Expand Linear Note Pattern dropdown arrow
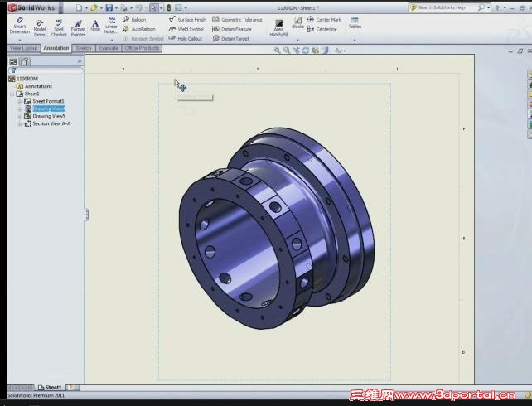The width and height of the screenshot is (532, 406). coord(112,40)
